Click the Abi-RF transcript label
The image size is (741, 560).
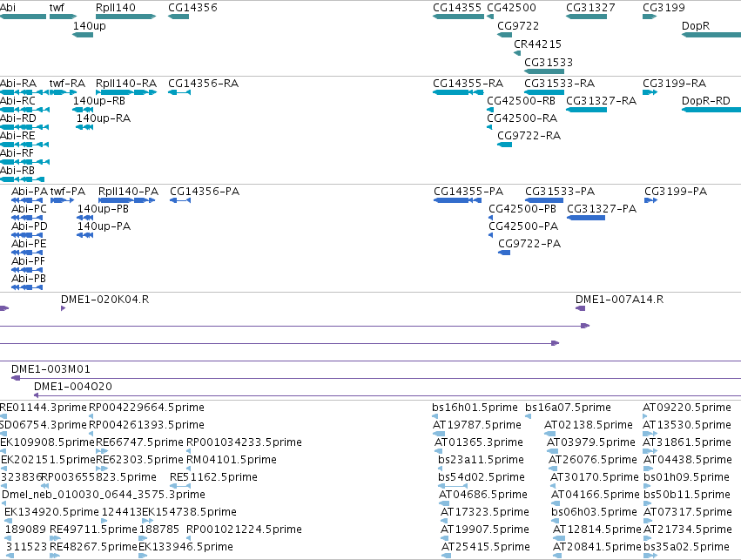17,153
